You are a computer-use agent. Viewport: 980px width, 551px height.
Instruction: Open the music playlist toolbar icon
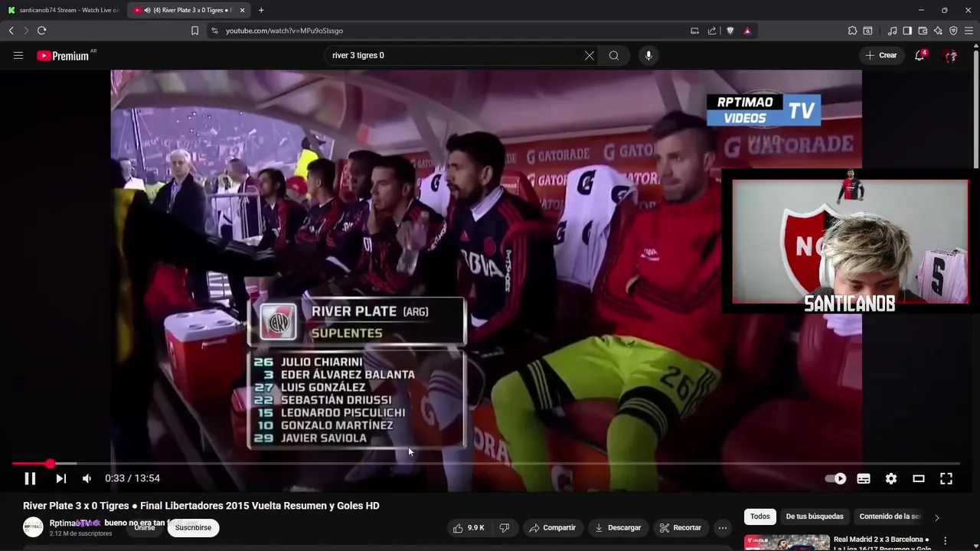point(892,31)
